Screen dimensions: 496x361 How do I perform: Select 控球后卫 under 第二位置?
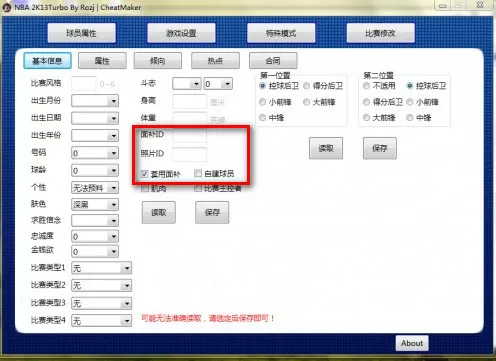(410, 86)
